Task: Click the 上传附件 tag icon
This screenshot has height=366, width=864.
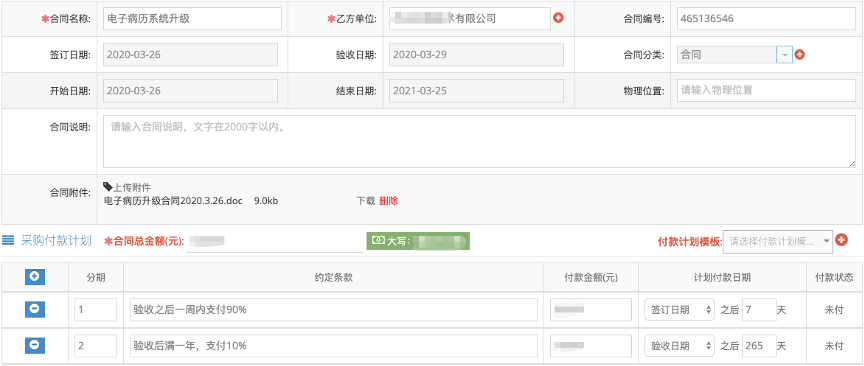Action: [107, 187]
